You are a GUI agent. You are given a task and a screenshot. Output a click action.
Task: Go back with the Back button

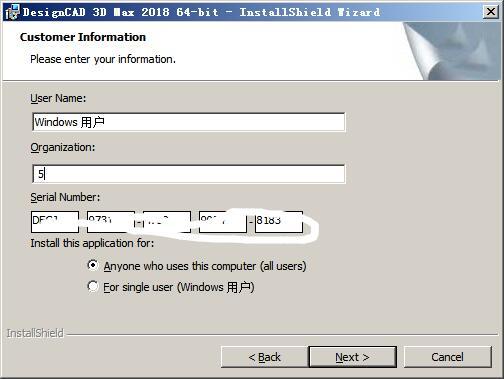[264, 357]
